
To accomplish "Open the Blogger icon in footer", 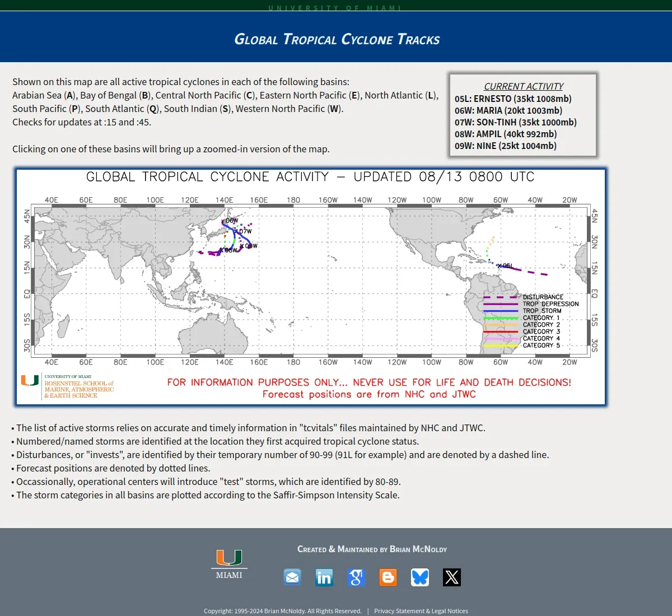I will pyautogui.click(x=388, y=577).
